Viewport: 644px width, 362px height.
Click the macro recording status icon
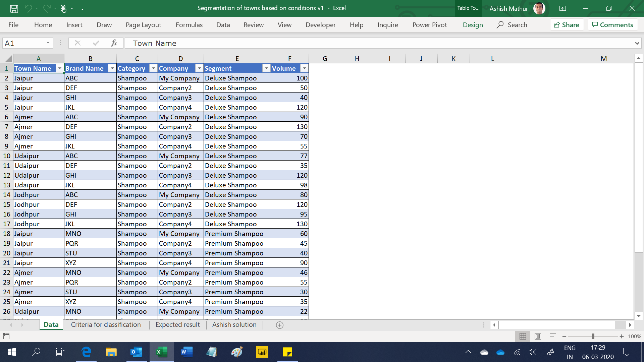[6, 336]
